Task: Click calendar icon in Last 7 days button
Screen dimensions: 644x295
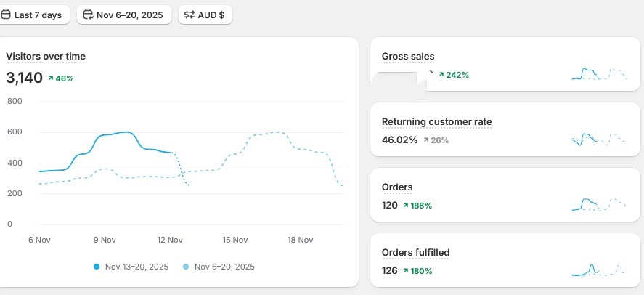Action: point(6,15)
